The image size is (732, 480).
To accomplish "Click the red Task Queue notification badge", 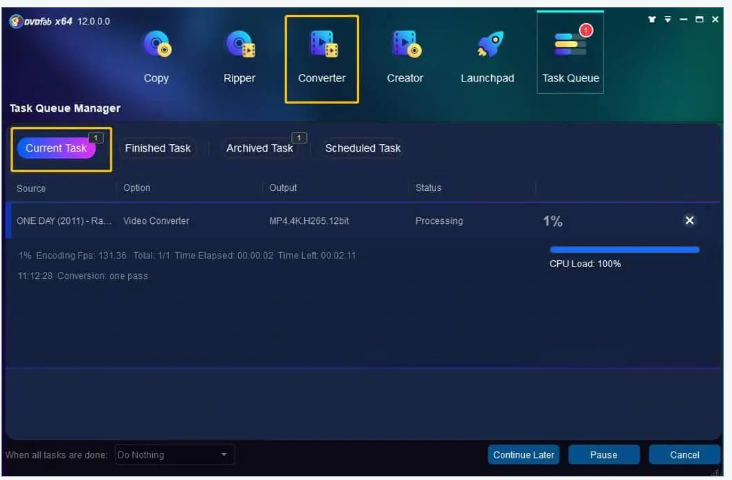I will (x=586, y=30).
